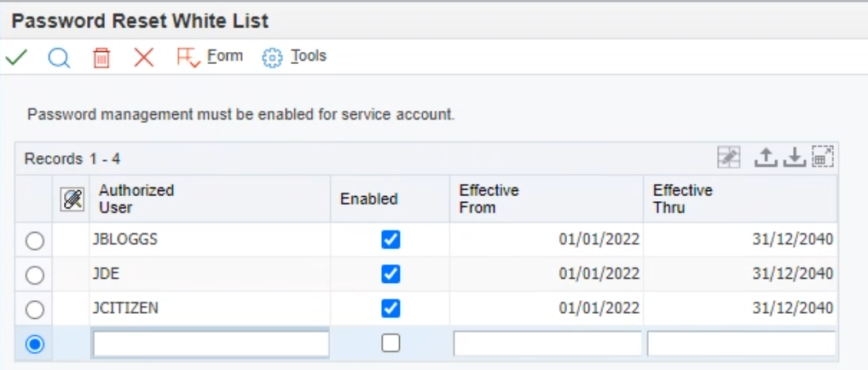The width and height of the screenshot is (868, 370).
Task: Uncheck Enabled checkbox for JBLOGGS
Action: click(391, 240)
